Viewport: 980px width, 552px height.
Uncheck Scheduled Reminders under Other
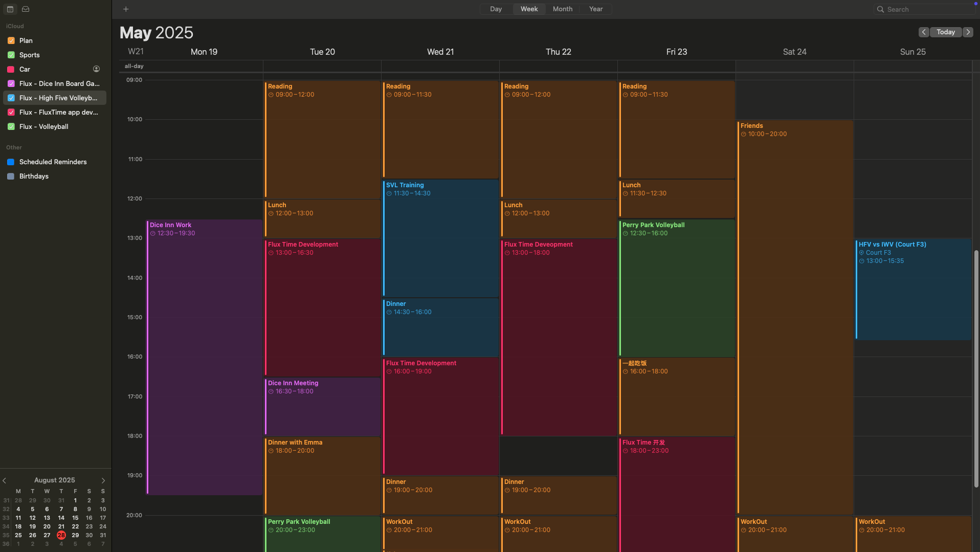point(11,162)
